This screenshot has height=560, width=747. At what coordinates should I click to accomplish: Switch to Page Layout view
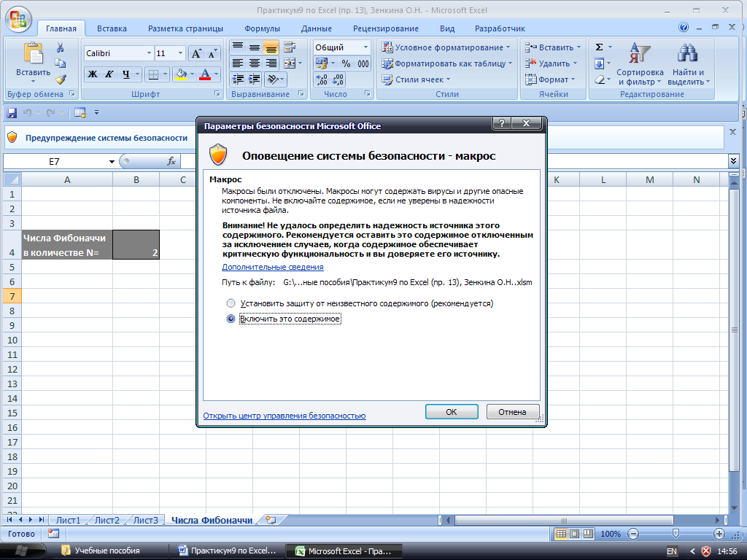click(575, 534)
